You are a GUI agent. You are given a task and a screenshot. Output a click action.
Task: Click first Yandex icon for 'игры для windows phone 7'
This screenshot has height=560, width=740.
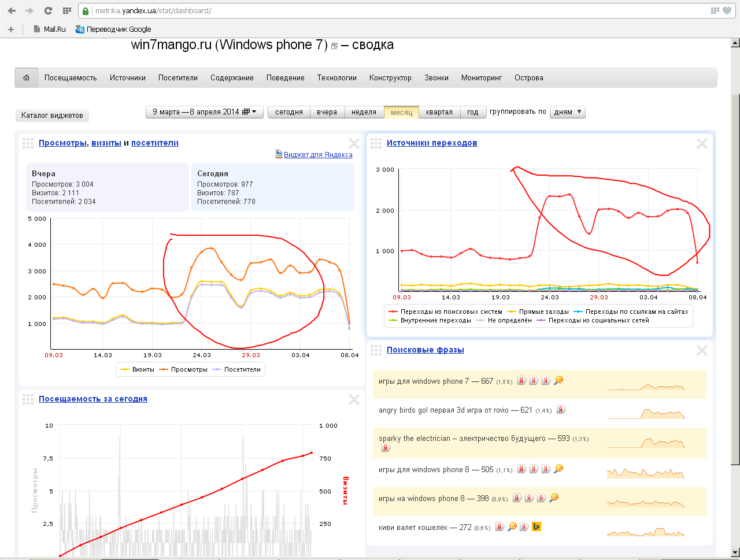[x=521, y=380]
